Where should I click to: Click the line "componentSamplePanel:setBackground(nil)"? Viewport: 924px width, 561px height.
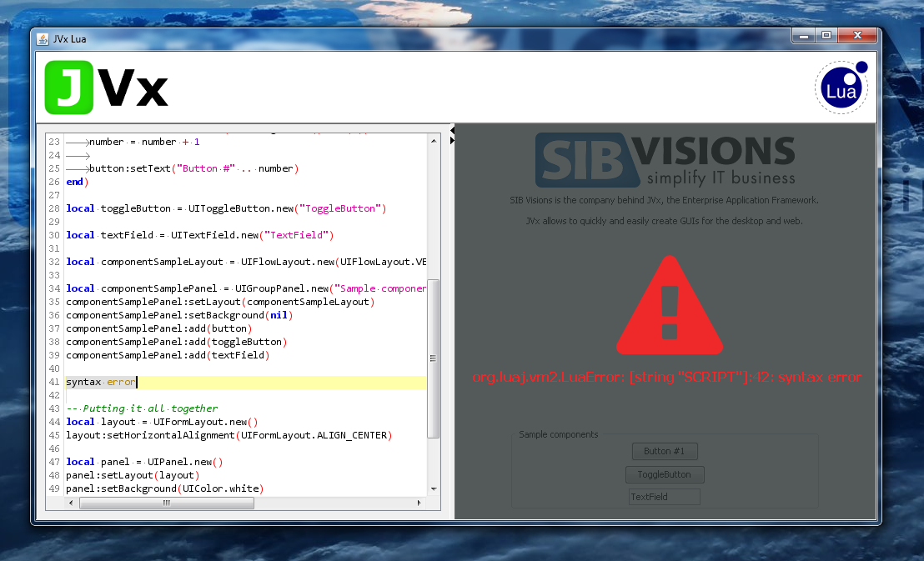180,315
